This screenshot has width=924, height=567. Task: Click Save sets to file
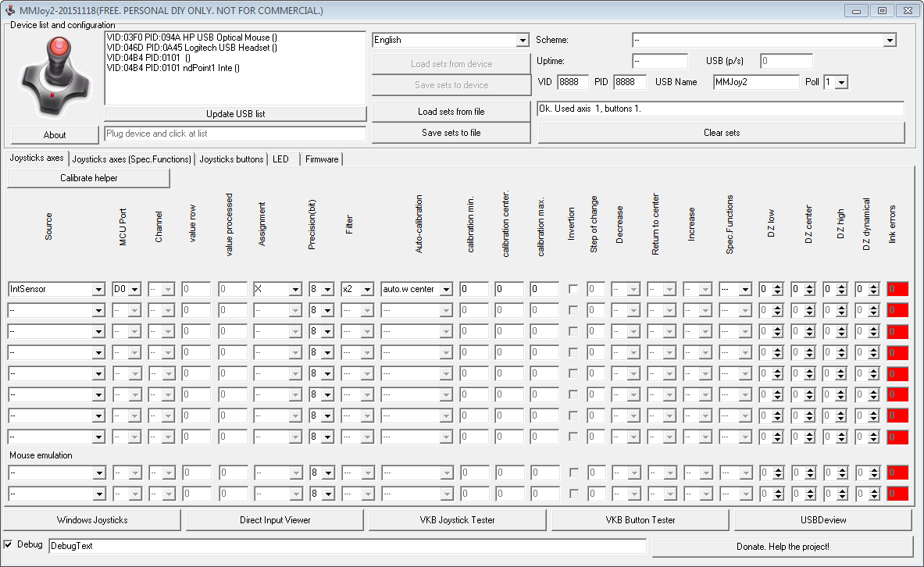[451, 133]
